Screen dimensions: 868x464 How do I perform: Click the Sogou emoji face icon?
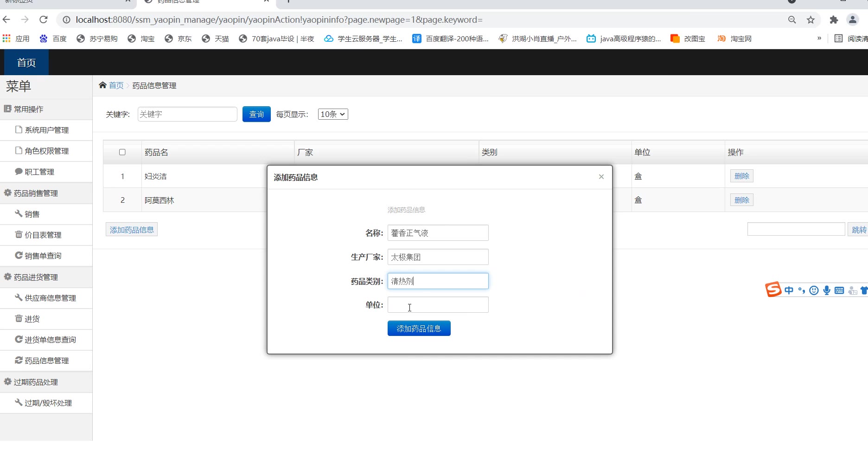click(814, 290)
